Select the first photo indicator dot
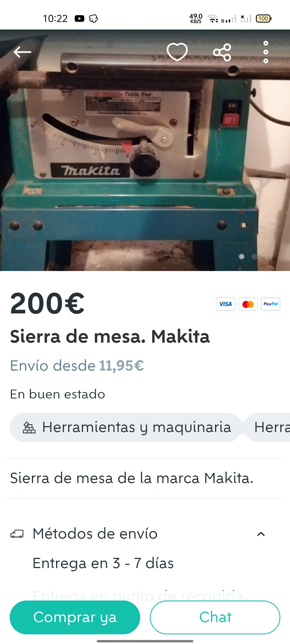 [x=242, y=257]
